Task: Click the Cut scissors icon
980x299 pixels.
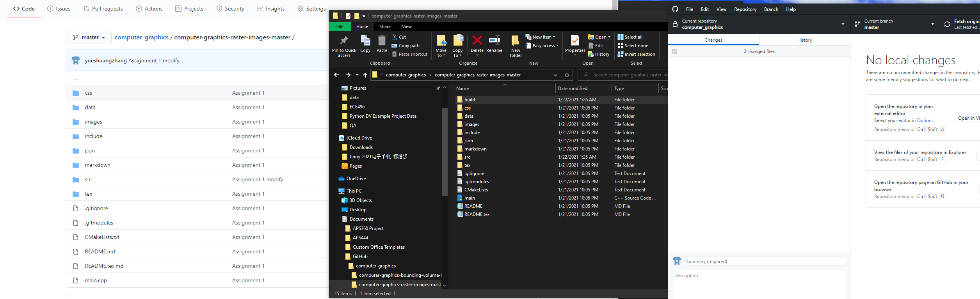Action: 395,37
